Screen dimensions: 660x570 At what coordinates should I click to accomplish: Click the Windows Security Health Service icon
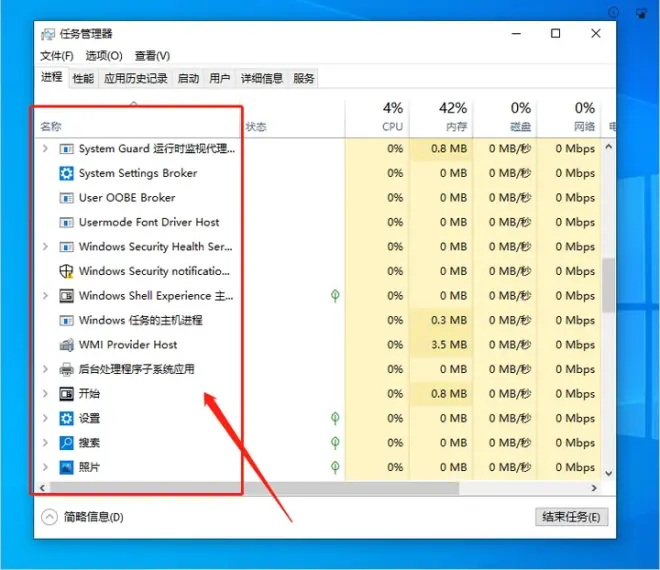pos(66,246)
